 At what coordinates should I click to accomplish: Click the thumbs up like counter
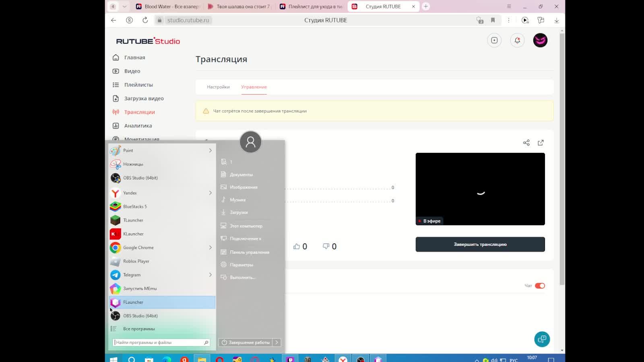[x=300, y=247]
